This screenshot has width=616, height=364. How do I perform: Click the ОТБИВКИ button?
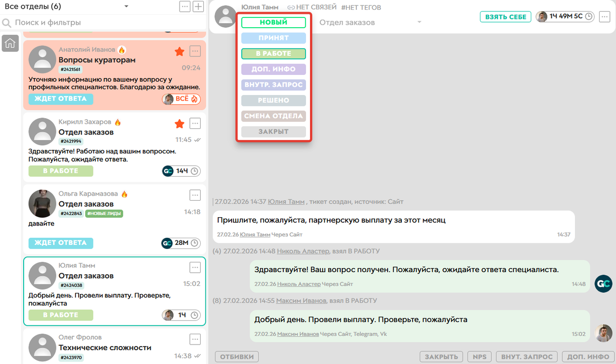(237, 357)
